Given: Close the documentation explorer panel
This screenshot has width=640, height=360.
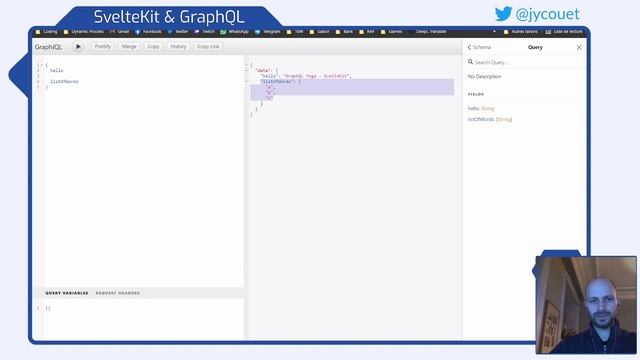Looking at the screenshot, I should point(579,47).
